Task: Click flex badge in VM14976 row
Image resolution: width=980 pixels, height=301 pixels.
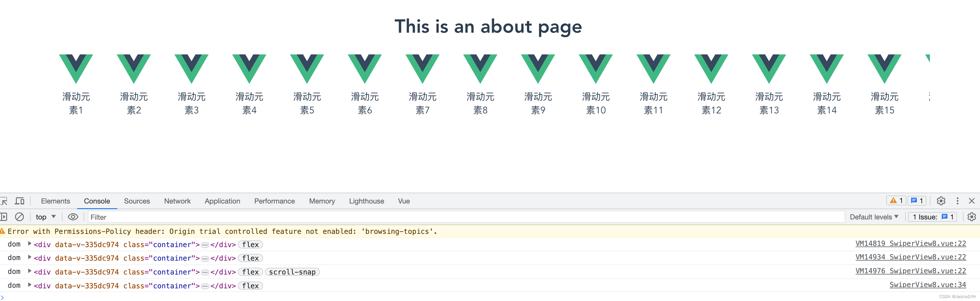Action: 250,272
